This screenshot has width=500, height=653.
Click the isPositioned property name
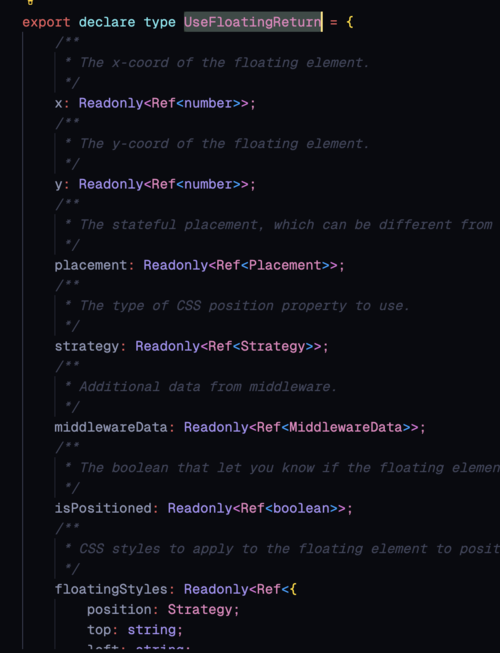103,508
